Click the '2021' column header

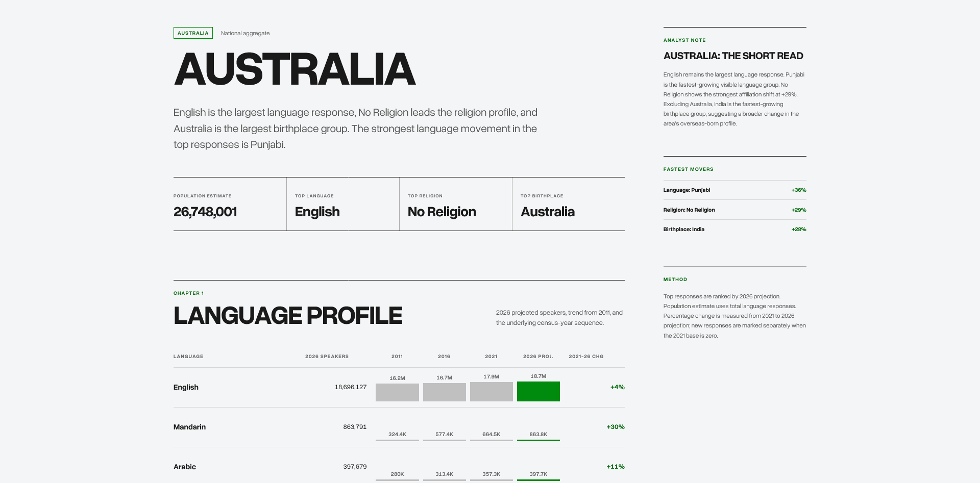(491, 356)
